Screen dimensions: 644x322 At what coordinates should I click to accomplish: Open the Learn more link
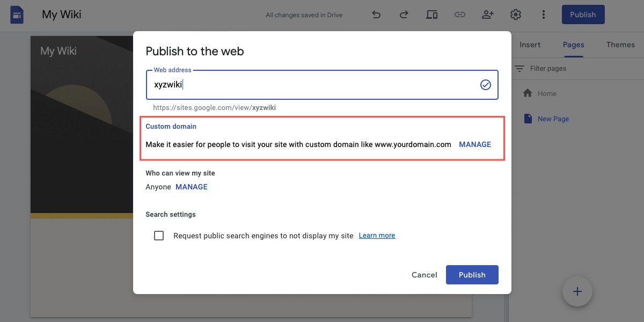point(377,235)
